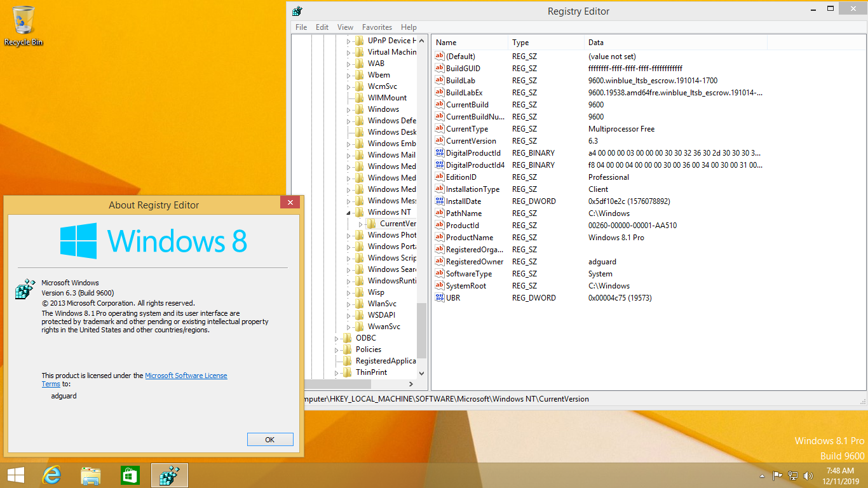
Task: Expand the WlanSvc key arrow
Action: point(349,304)
